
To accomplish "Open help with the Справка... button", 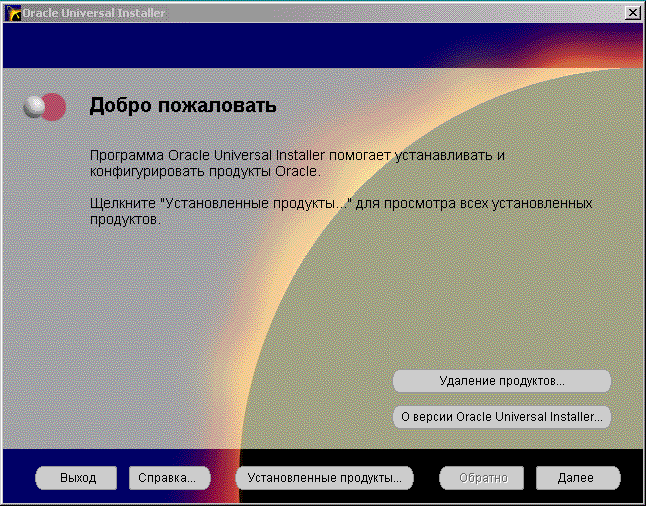I will point(169,478).
